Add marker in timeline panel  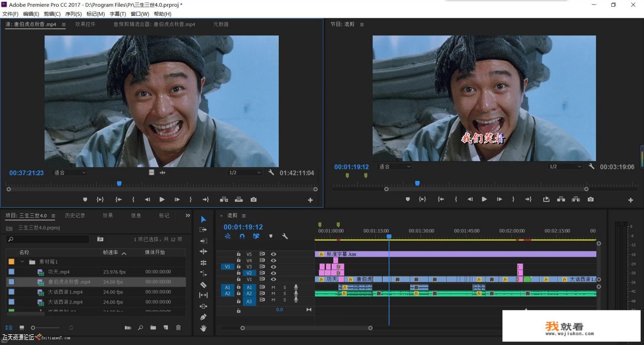(x=271, y=236)
